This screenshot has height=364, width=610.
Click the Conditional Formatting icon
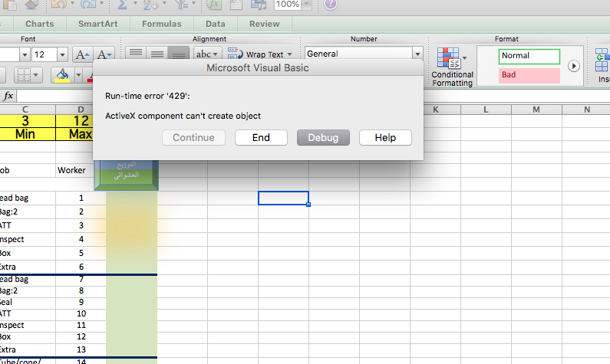click(448, 58)
